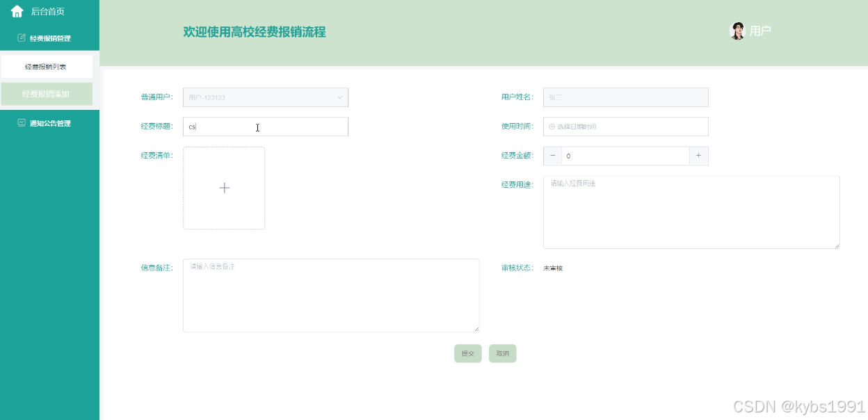Click the home icon beside 后台首页
This screenshot has width=868, height=420.
[x=17, y=11]
